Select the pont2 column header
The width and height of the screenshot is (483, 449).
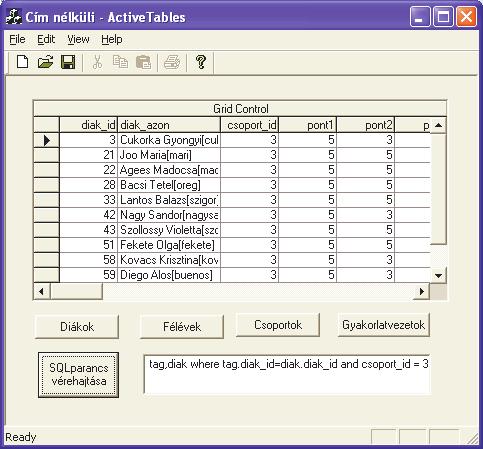click(x=366, y=125)
